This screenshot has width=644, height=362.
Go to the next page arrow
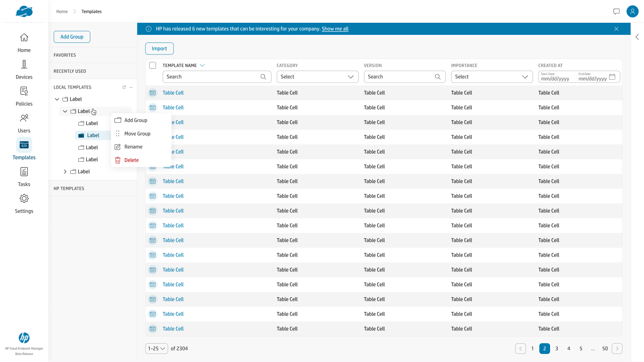[x=617, y=349]
